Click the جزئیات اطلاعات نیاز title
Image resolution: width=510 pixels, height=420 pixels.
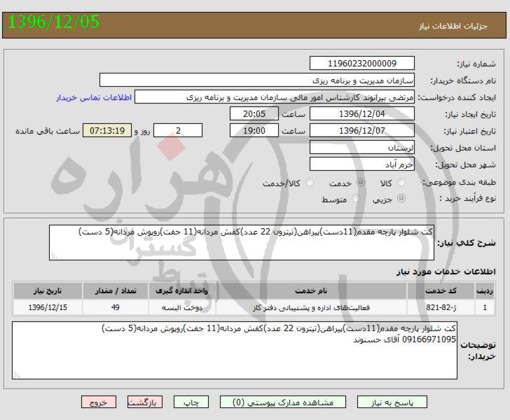click(453, 26)
